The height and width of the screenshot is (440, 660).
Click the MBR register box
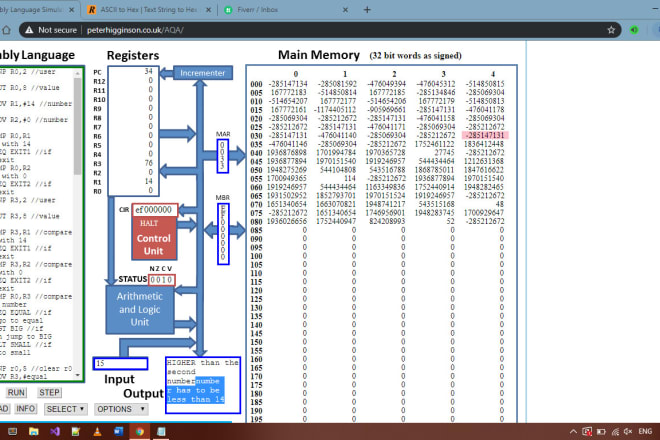pos(223,234)
